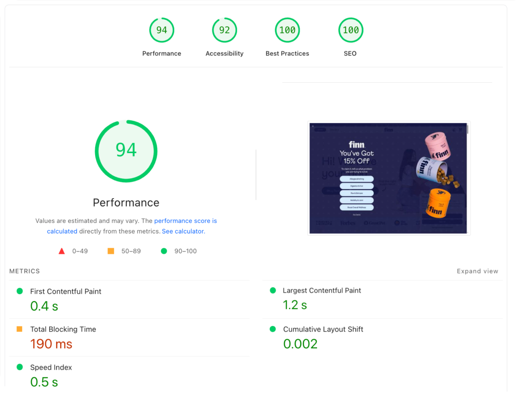Select the Speed Index metric row
The width and height of the screenshot is (532, 393).
(129, 375)
